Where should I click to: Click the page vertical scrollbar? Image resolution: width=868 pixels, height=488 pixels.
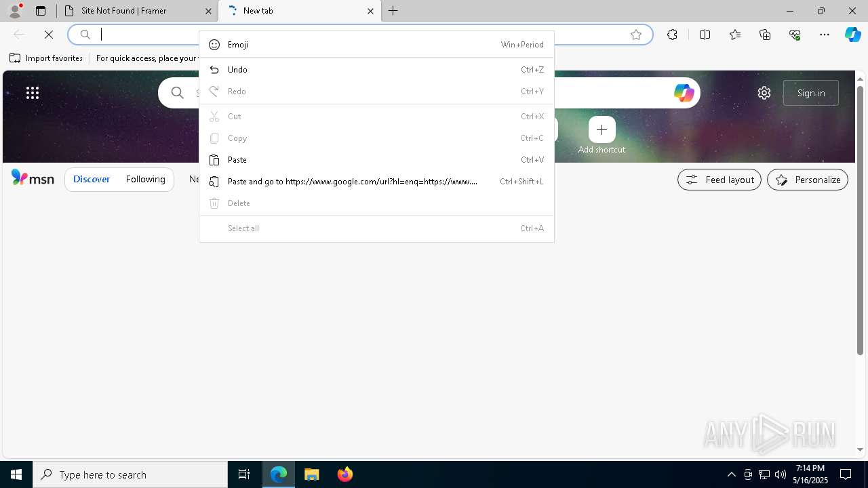pos(860,220)
